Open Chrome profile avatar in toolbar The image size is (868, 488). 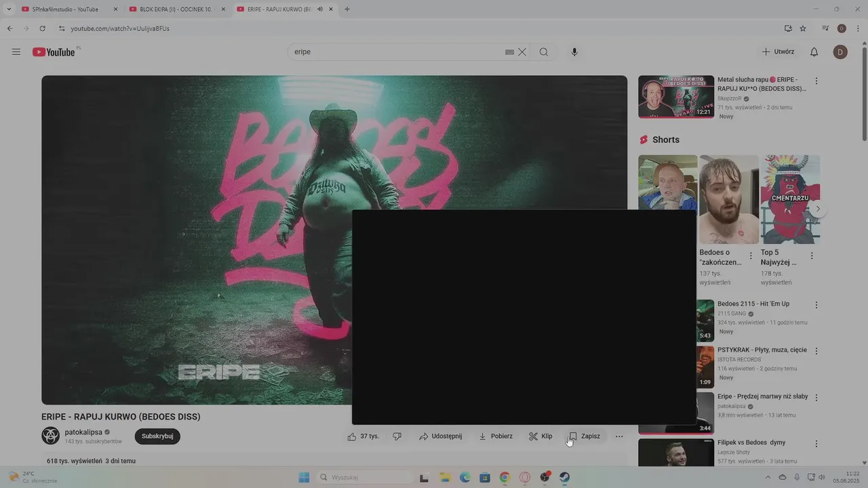point(842,28)
